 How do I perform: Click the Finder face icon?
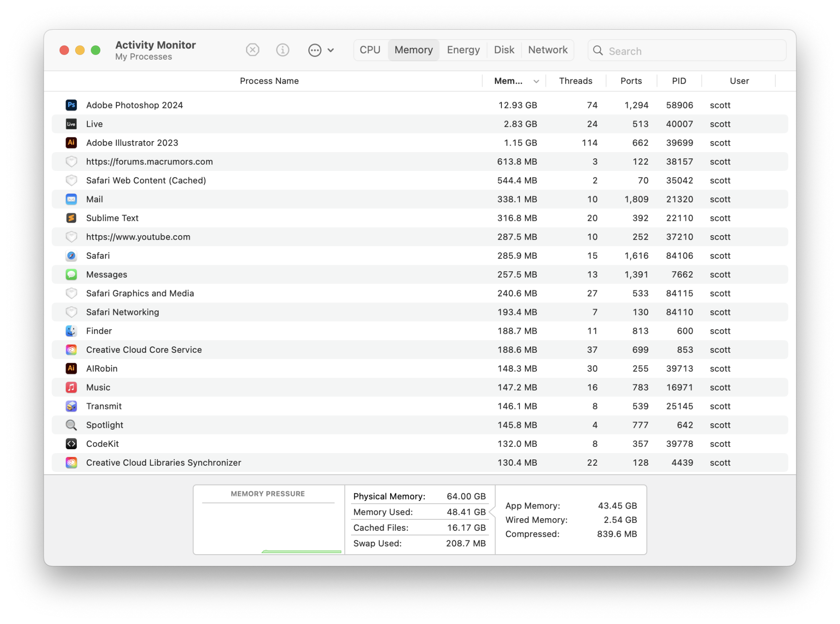71,331
